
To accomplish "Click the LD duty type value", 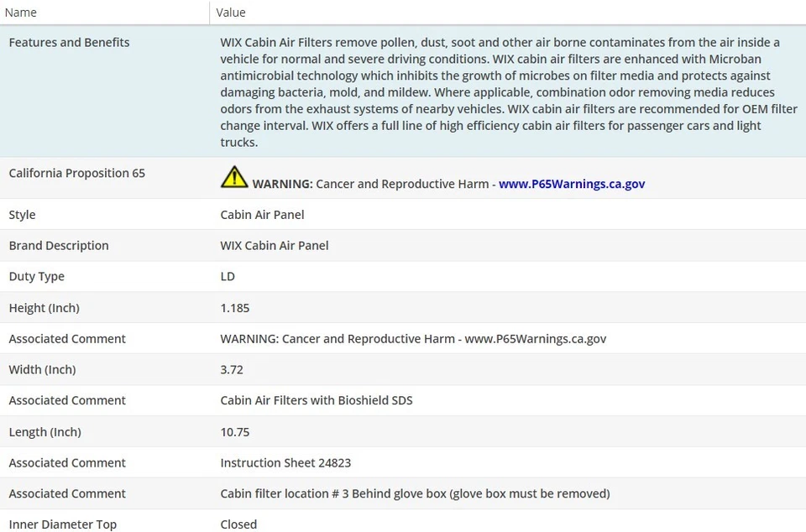I will tap(228, 277).
